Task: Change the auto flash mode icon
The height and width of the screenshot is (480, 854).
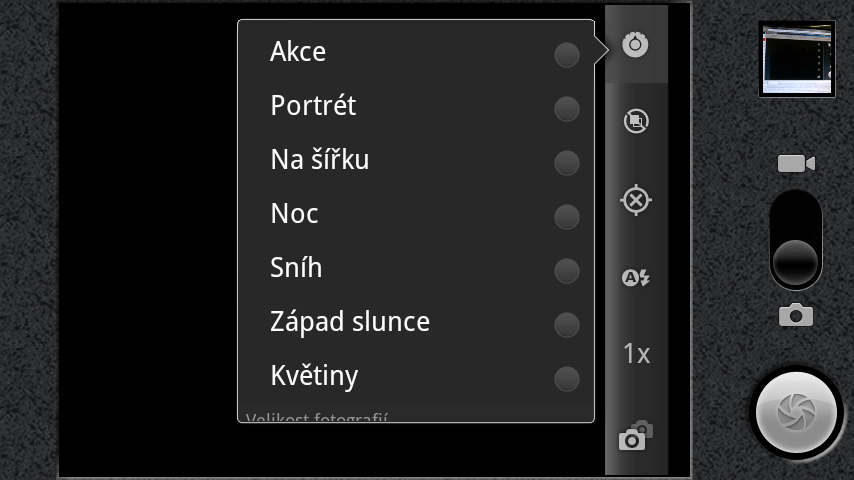Action: click(x=636, y=278)
